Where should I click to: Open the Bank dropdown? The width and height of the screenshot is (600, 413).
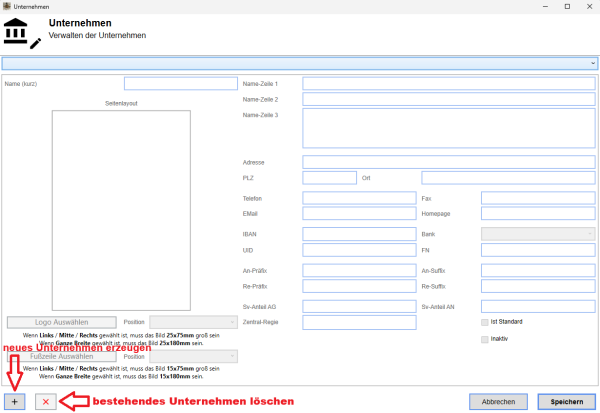[538, 234]
